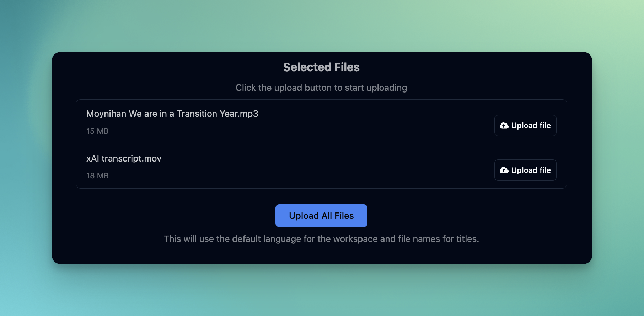Image resolution: width=644 pixels, height=316 pixels.
Task: Click the cloud upload icon for xAI transcript.mov
Action: [504, 170]
